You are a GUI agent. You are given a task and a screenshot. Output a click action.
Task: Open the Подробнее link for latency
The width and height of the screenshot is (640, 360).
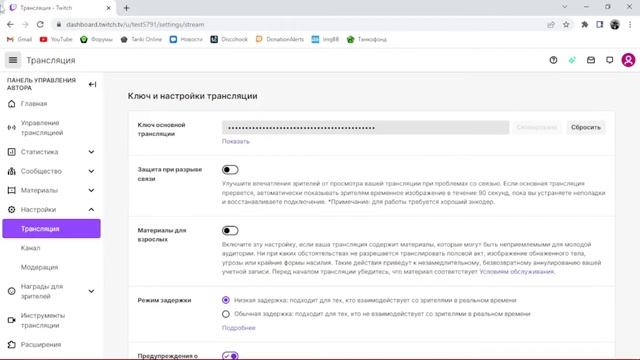click(x=238, y=328)
